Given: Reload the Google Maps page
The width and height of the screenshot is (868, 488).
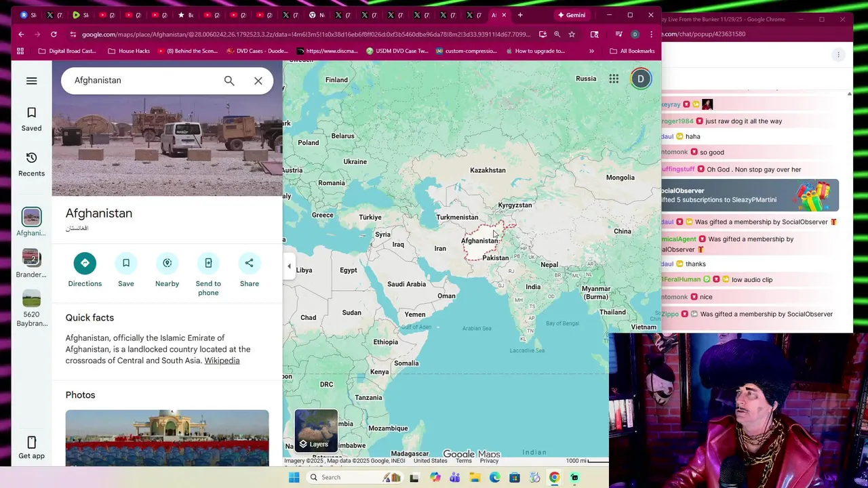Looking at the screenshot, I should click(x=54, y=34).
